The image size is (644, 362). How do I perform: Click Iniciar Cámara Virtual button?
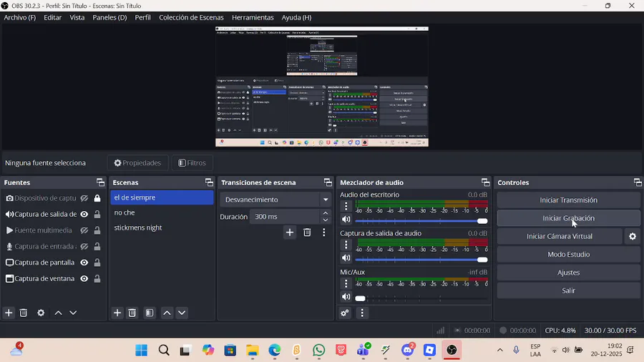[560, 236]
